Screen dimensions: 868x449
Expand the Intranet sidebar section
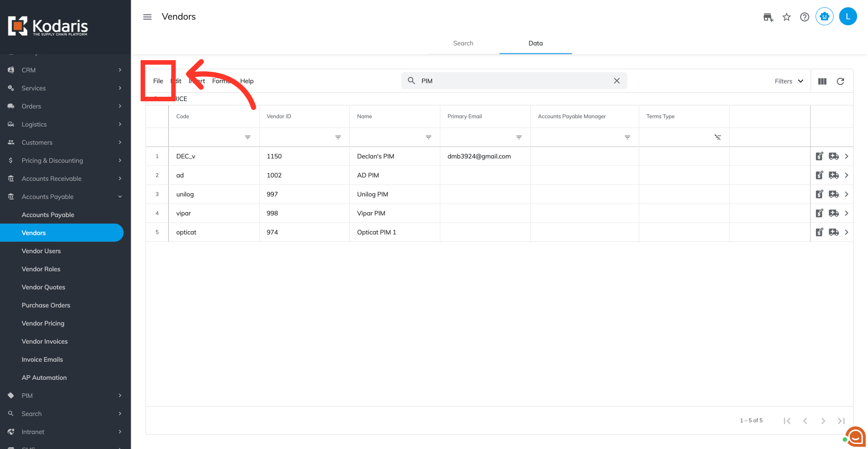66,432
